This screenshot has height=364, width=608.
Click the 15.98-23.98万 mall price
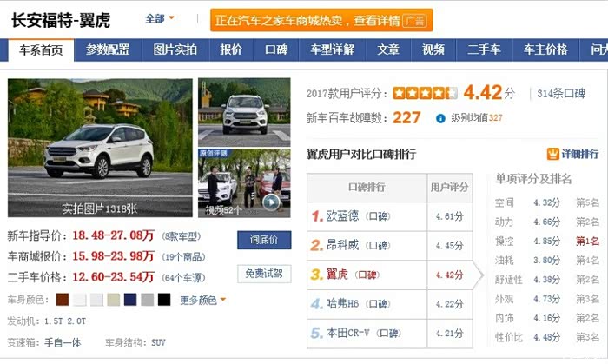(x=113, y=256)
